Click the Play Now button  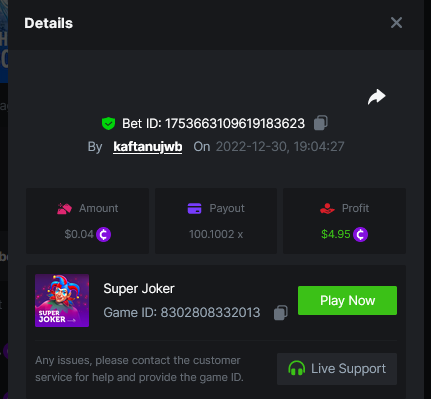347,300
